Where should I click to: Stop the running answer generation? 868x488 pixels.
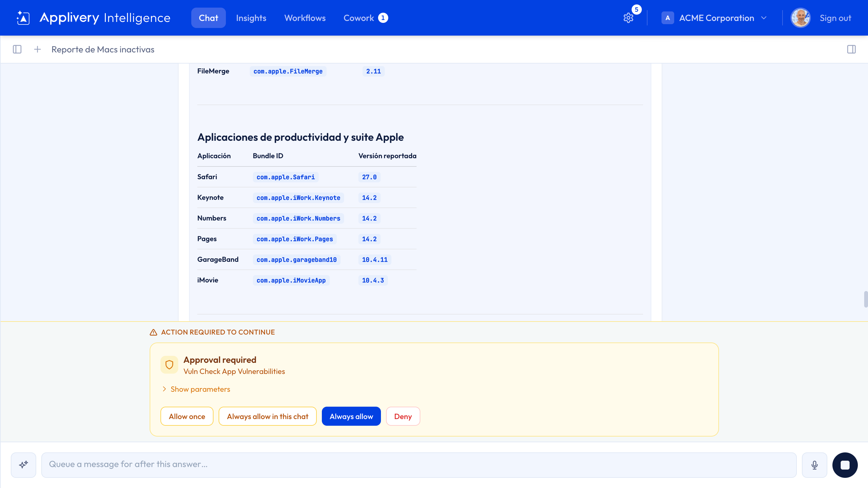tap(845, 465)
